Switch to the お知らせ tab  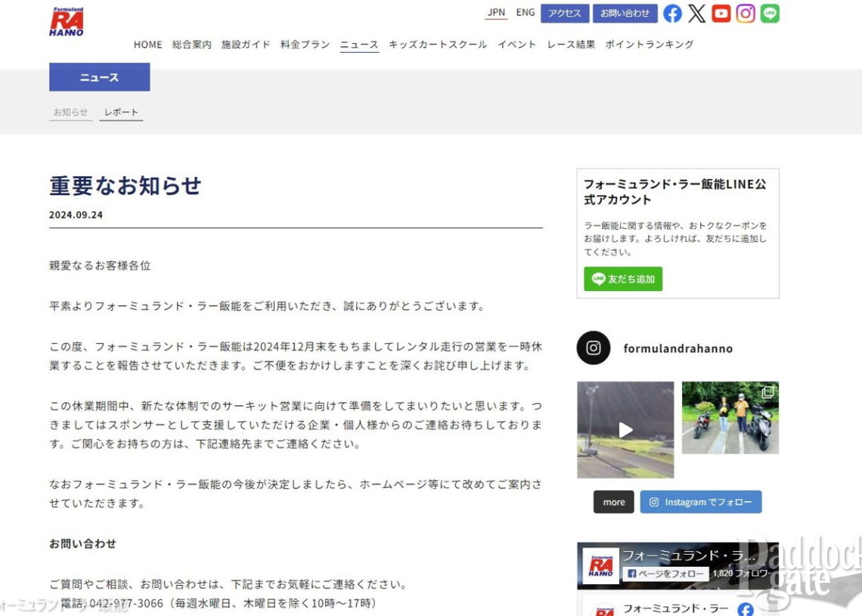click(70, 111)
